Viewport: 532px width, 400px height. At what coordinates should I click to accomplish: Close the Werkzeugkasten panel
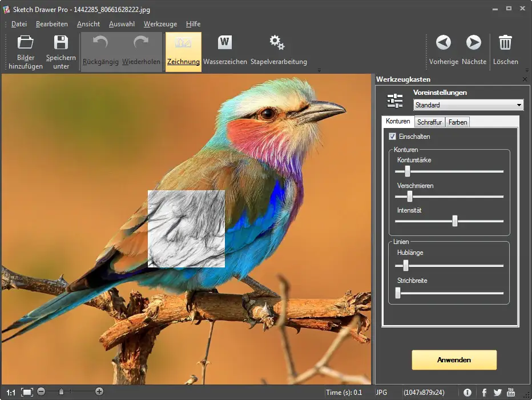[525, 79]
